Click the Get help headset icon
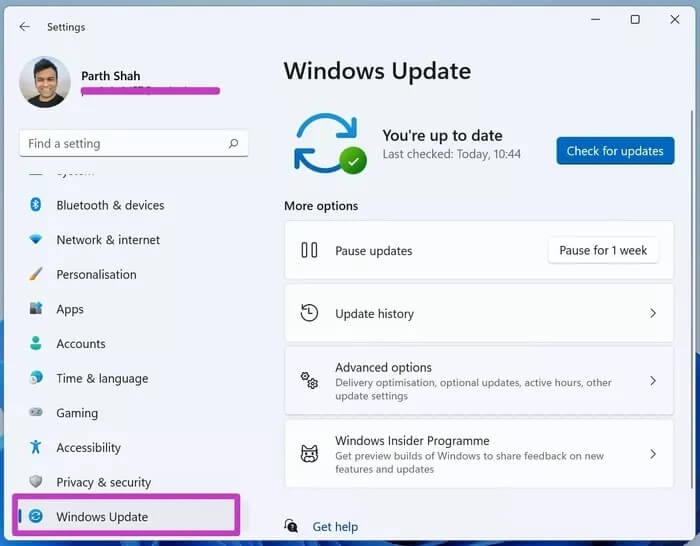 tap(291, 526)
